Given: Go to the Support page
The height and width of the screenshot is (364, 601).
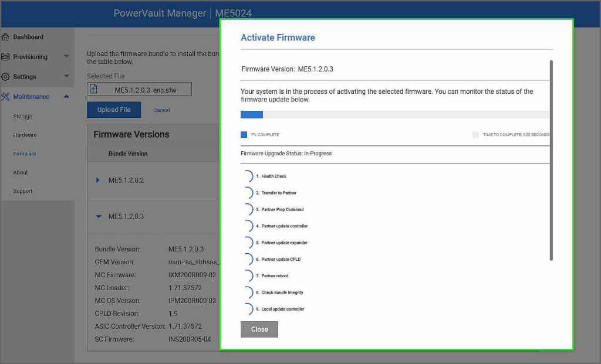Looking at the screenshot, I should (23, 191).
